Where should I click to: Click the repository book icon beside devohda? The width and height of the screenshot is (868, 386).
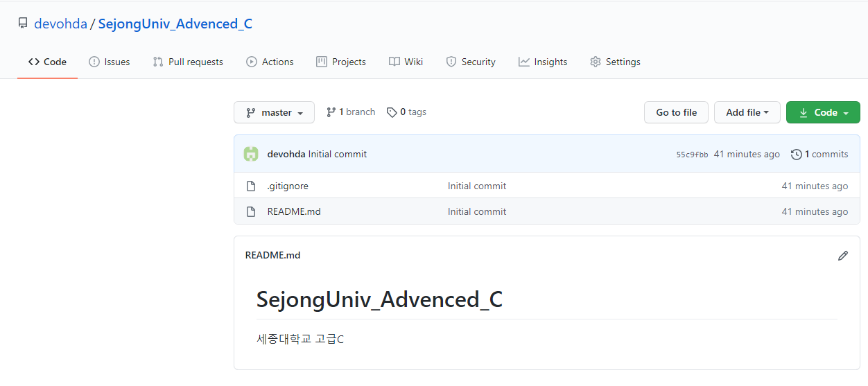[x=23, y=24]
